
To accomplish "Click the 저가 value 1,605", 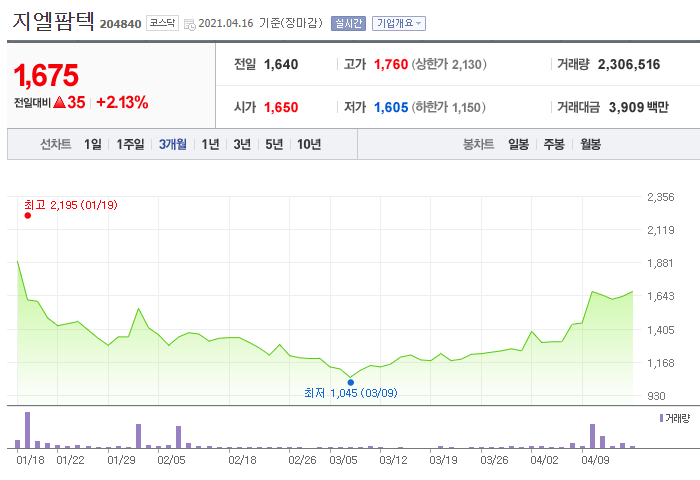I will click(x=391, y=107).
